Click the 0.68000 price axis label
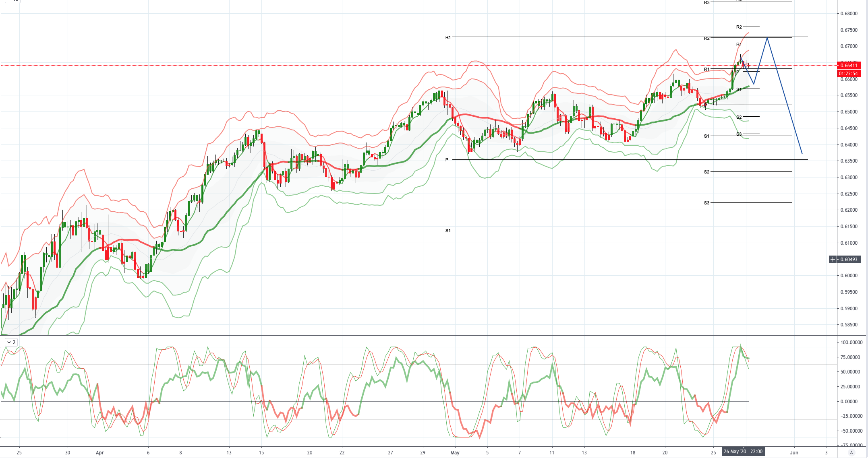The image size is (868, 458). click(849, 14)
